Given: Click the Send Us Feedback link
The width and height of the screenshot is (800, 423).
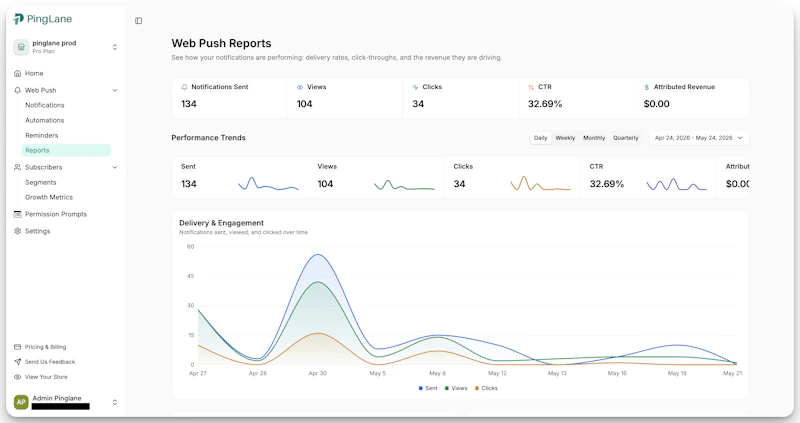Looking at the screenshot, I should [49, 362].
